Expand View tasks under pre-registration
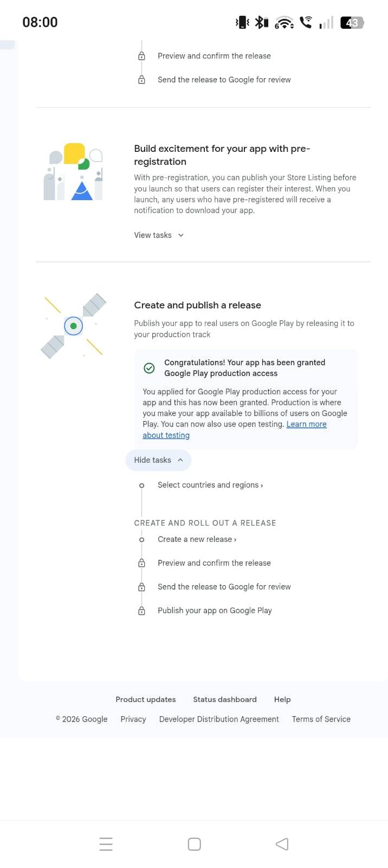Screen dimensions: 388x868 [159, 235]
